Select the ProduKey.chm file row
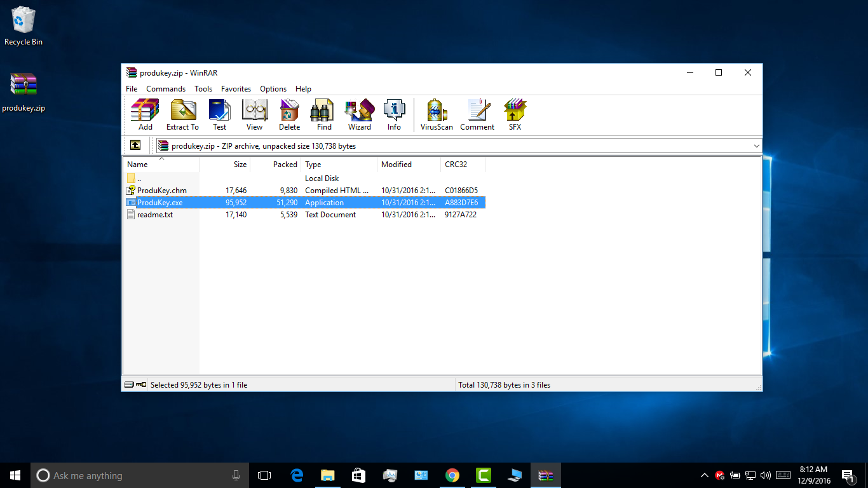 pos(305,191)
